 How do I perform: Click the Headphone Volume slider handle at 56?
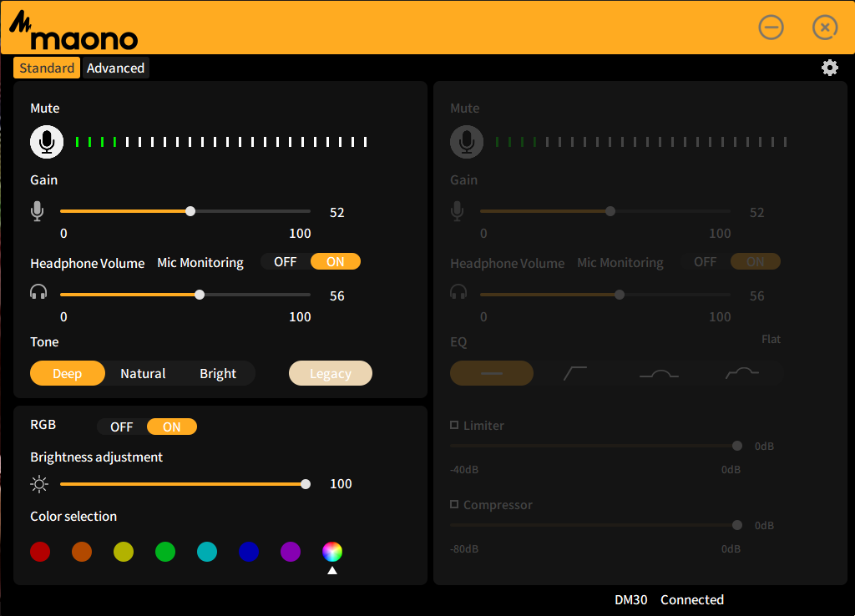pos(200,295)
